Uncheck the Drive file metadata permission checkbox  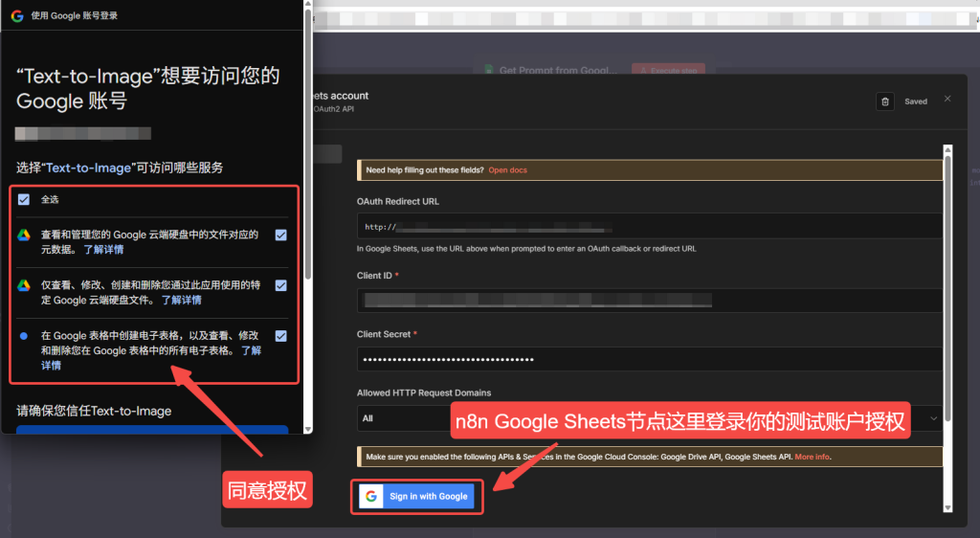[280, 235]
